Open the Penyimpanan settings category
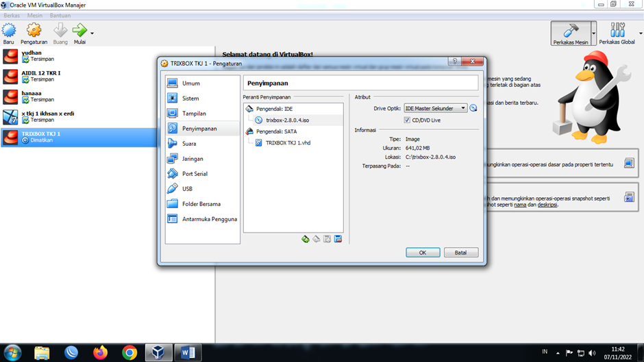Image resolution: width=644 pixels, height=362 pixels. [x=203, y=129]
